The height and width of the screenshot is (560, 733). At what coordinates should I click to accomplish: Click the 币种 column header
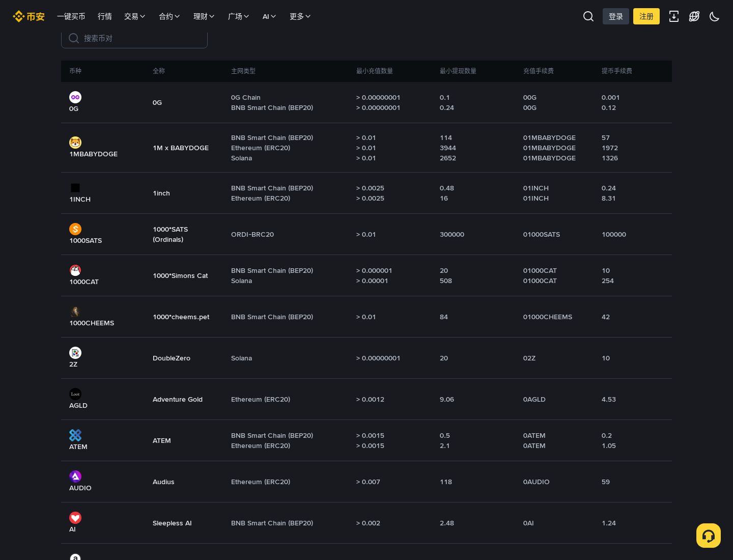[x=75, y=71]
